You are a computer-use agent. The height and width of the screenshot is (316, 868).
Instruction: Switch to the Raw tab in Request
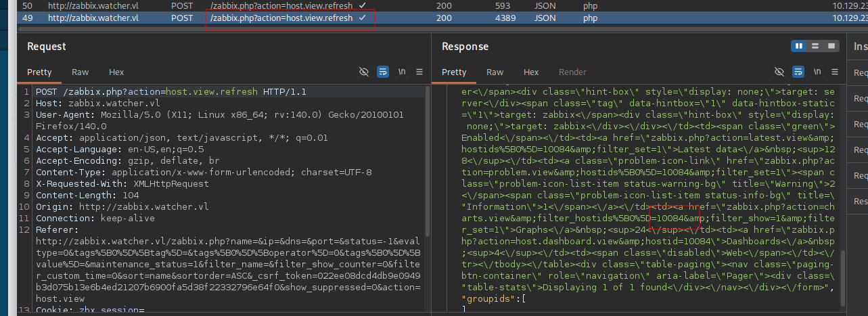(81, 72)
